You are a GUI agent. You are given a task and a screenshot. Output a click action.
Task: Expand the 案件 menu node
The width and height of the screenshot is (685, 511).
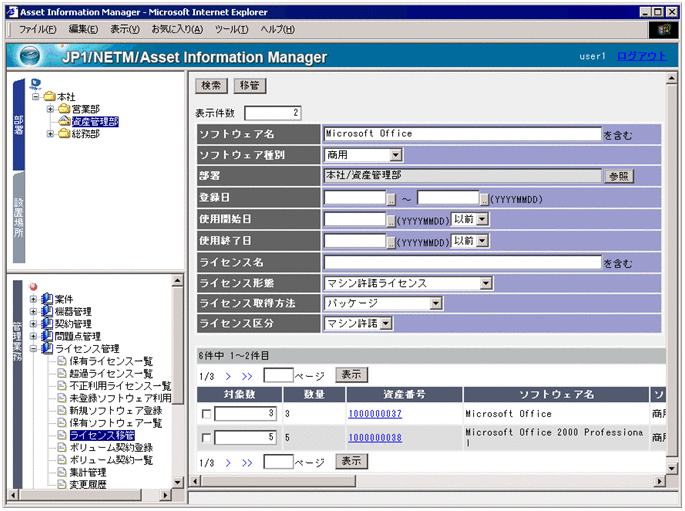pyautogui.click(x=34, y=299)
